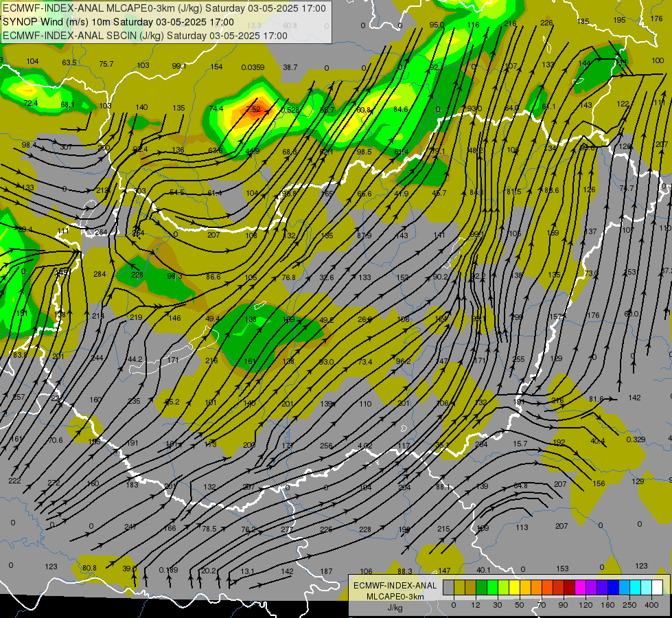Viewport: 672px width, 618px height.
Task: Click the dark red legend swatch
Action: point(569,588)
